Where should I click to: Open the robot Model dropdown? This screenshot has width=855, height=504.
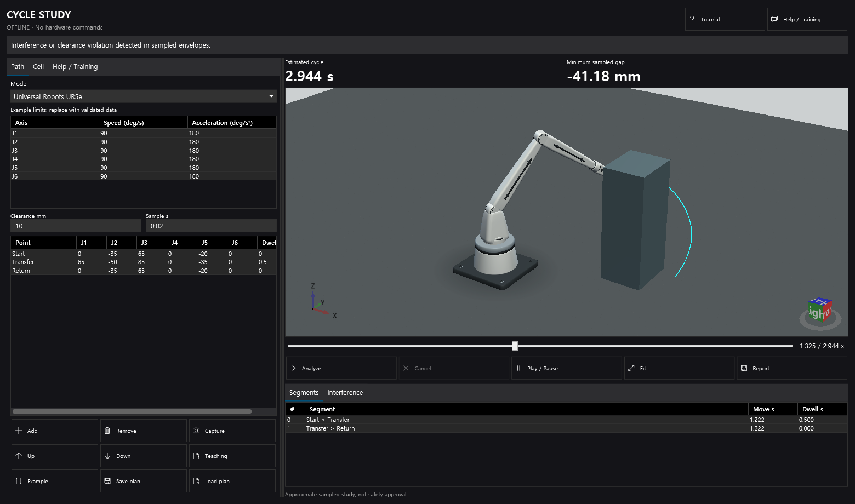click(x=144, y=96)
